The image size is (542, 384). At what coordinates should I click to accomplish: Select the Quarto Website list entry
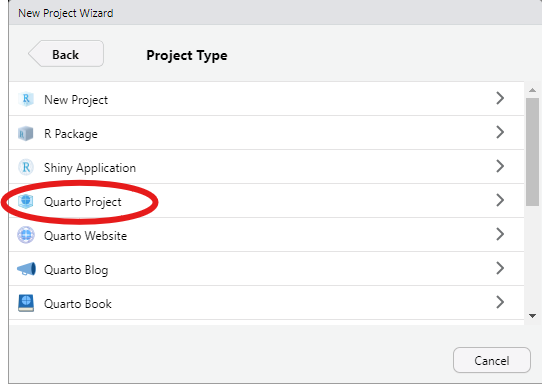click(x=267, y=235)
